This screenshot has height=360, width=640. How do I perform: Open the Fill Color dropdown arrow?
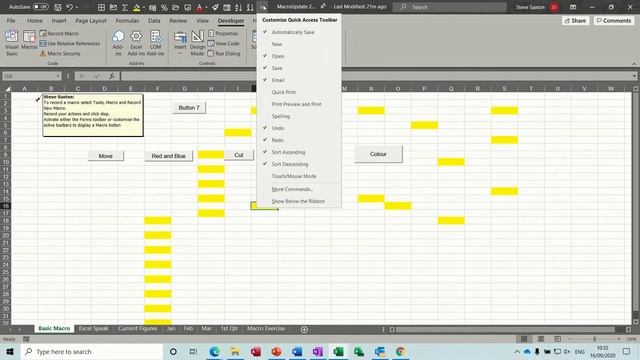(144, 7)
